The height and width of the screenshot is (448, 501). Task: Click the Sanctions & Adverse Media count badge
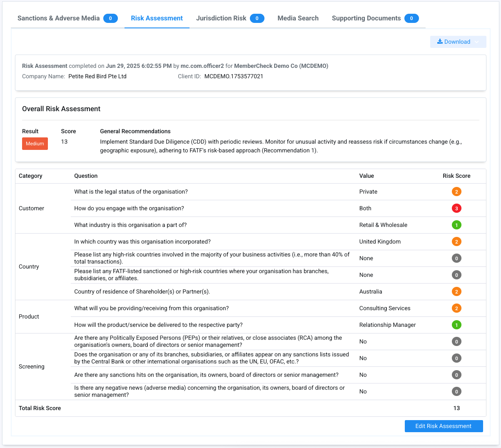tap(110, 18)
